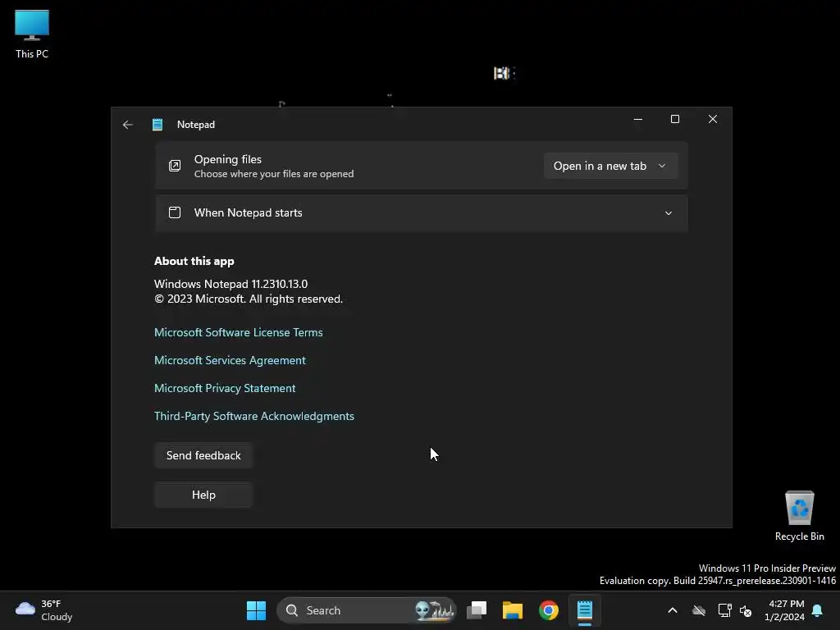Select Recycle Bin desktop icon
Viewport: 840px width, 630px height.
click(x=799, y=516)
